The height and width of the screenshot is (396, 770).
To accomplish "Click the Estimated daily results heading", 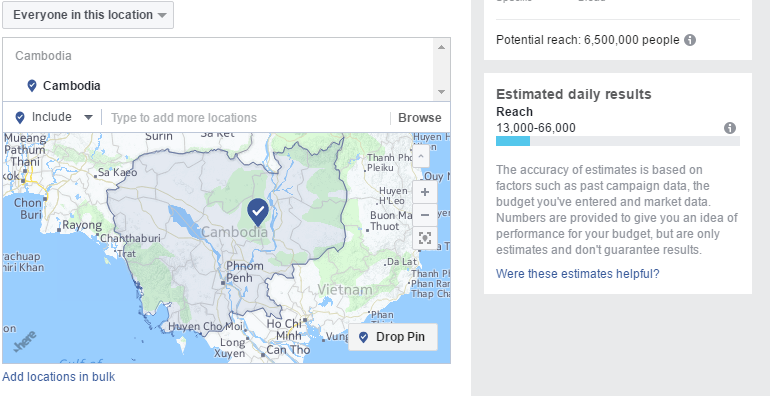I will (574, 94).
